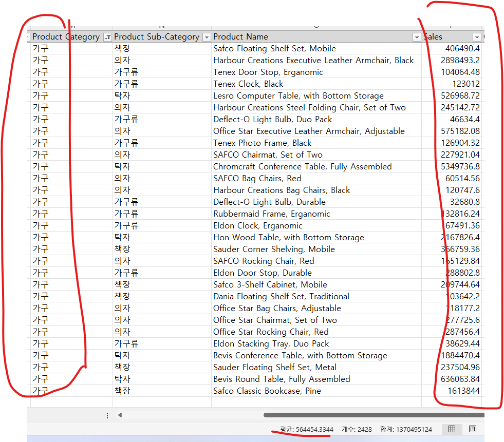Viewport: 504px width, 442px height.
Task: Select cell Safco Floating Shelf Set, Mobile
Action: coord(316,48)
